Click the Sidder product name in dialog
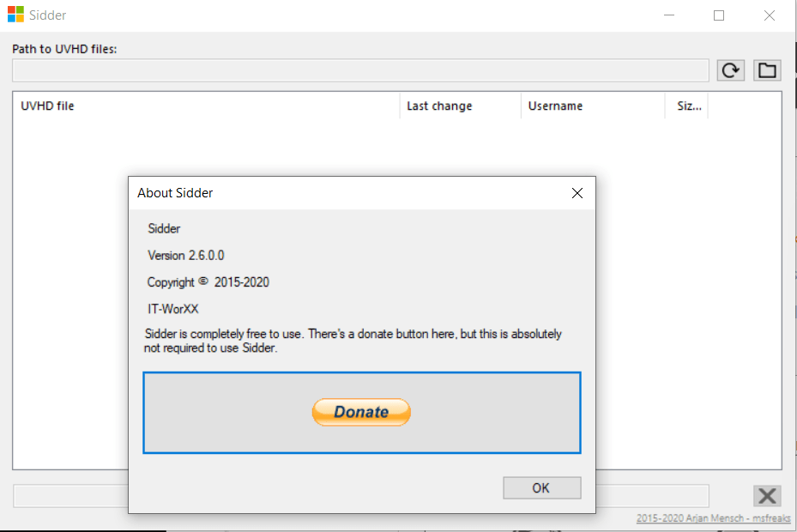Viewport: 797px width, 532px height. coord(164,228)
